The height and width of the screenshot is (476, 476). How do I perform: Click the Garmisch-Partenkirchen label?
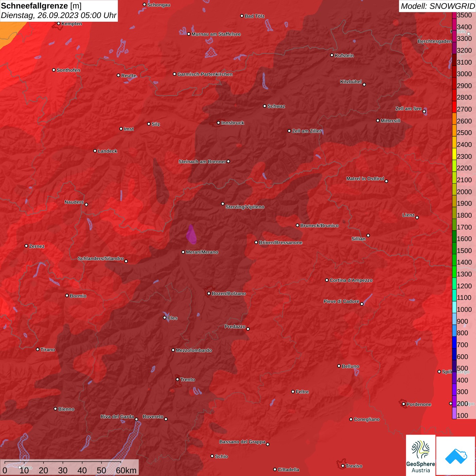(205, 74)
